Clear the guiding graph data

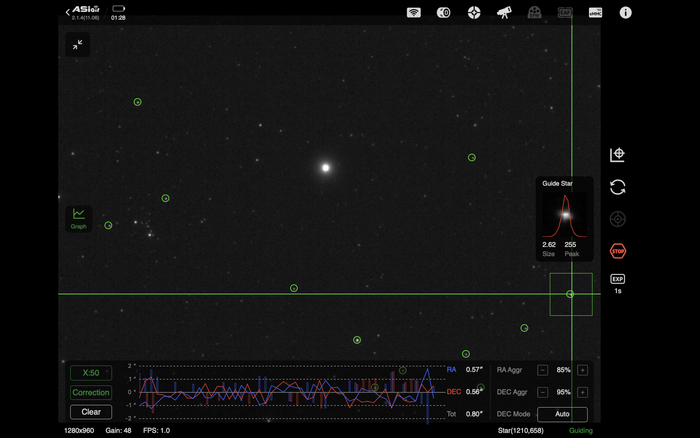[91, 412]
